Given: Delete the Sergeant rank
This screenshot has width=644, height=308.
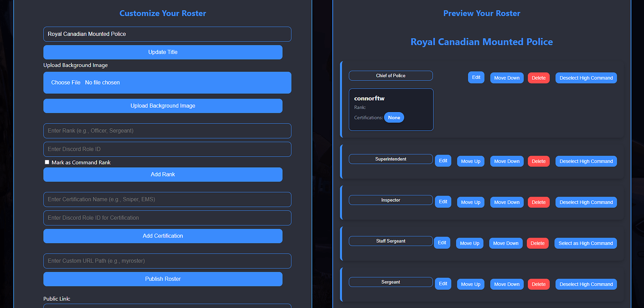Looking at the screenshot, I should coord(538,284).
